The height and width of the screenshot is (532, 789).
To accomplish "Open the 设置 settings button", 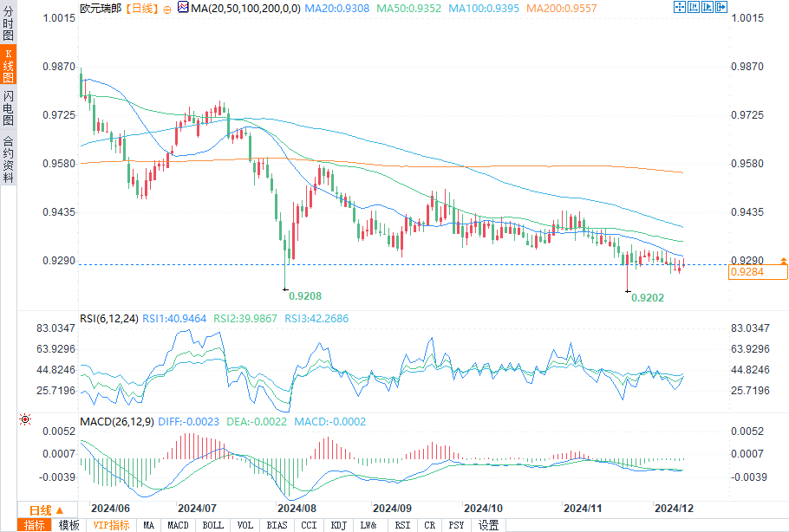I will [x=489, y=525].
